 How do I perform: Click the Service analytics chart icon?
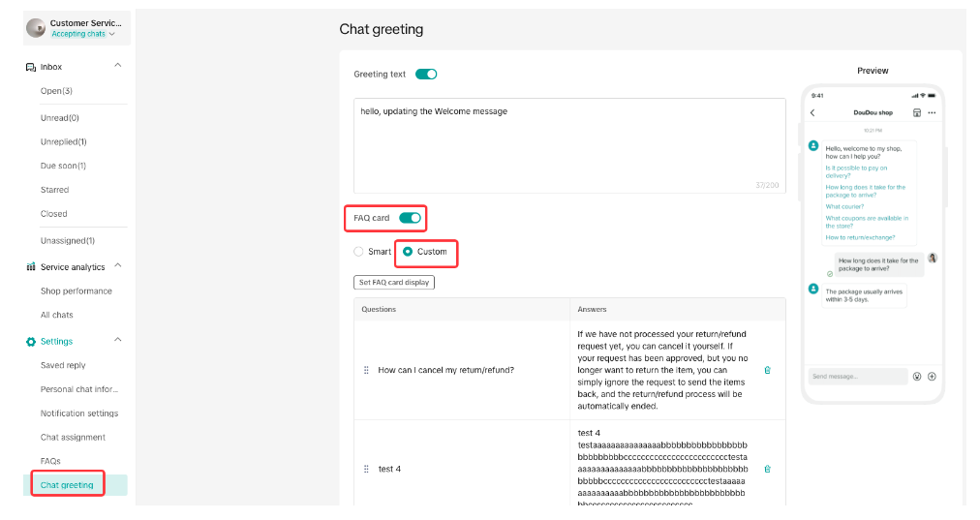coord(31,266)
